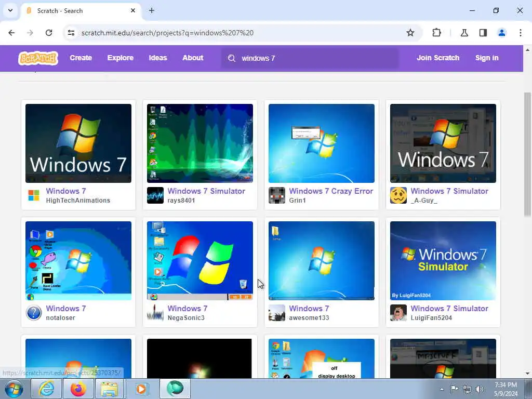The image size is (532, 399).
Task: Open the 'off display desktop' project thumbnail
Action: tap(321, 358)
